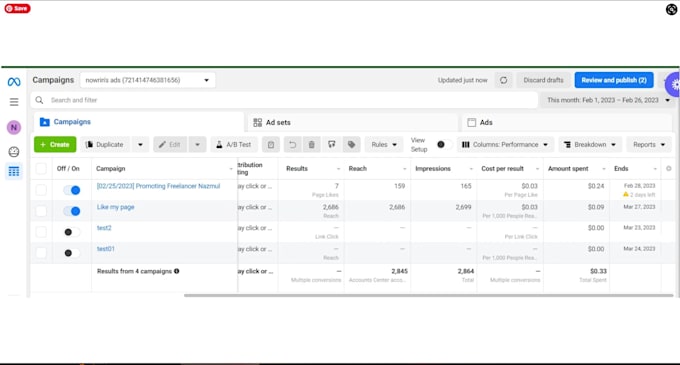Check the select-all campaigns checkbox
This screenshot has height=365, width=680.
(41, 168)
